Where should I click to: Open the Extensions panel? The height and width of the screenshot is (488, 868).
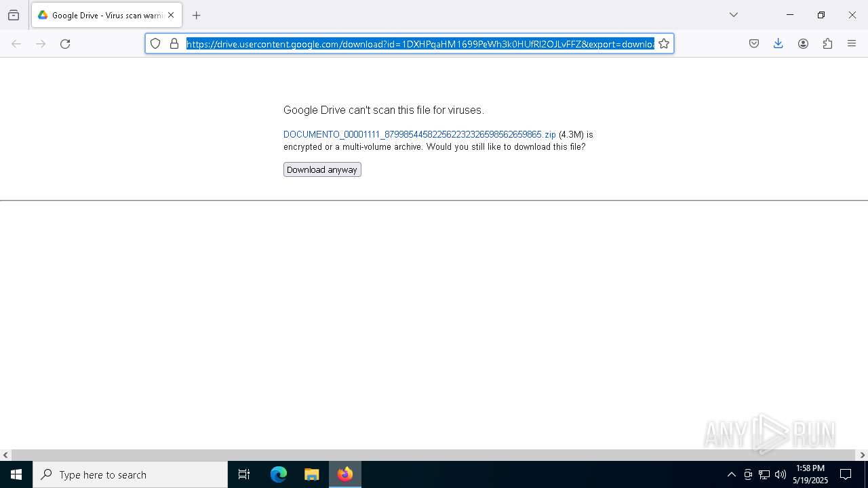click(827, 43)
